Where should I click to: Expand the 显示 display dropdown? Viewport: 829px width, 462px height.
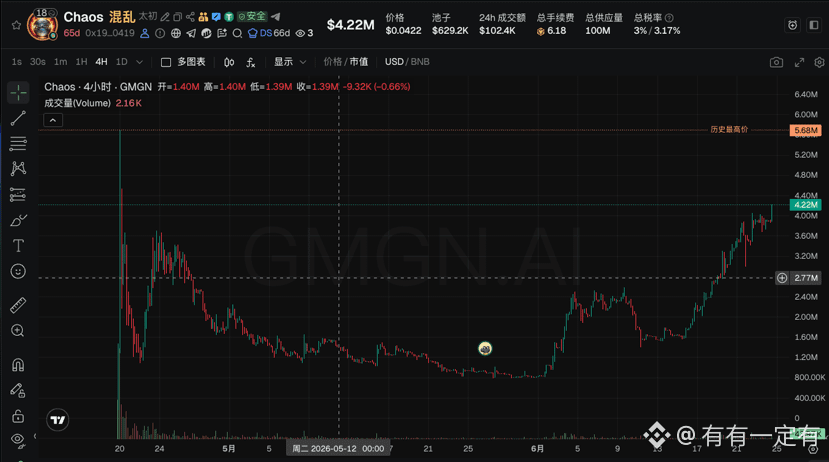click(x=290, y=62)
